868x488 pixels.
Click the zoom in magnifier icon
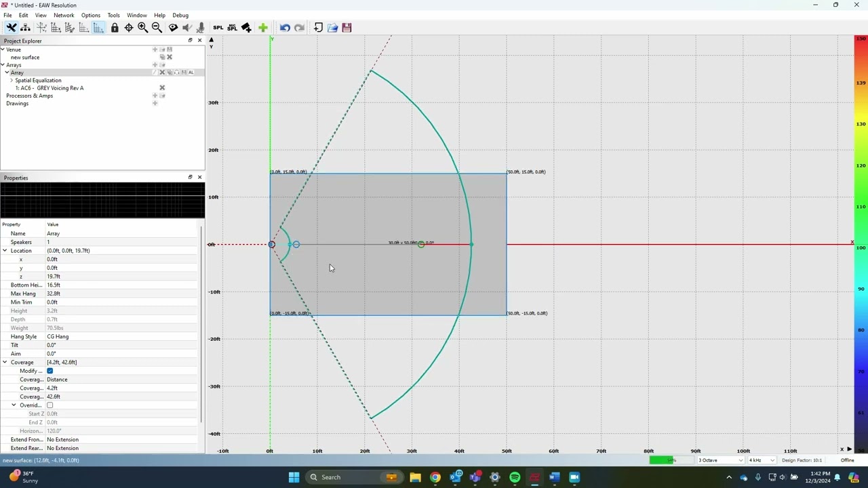[x=143, y=28]
